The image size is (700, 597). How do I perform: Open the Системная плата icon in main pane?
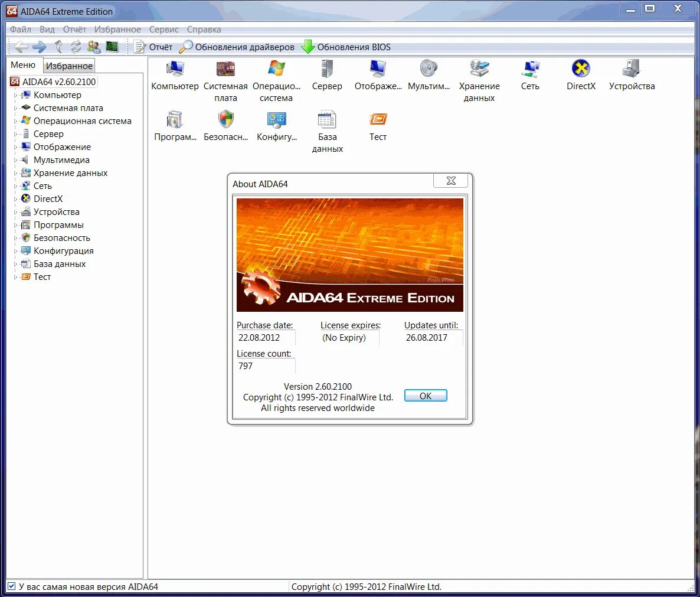tap(225, 68)
